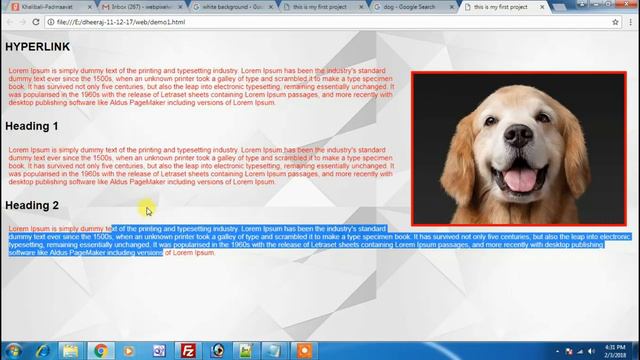Click the highlighted paragraph under Heading 2
Screen dimensions: 640x360
click(x=320, y=241)
